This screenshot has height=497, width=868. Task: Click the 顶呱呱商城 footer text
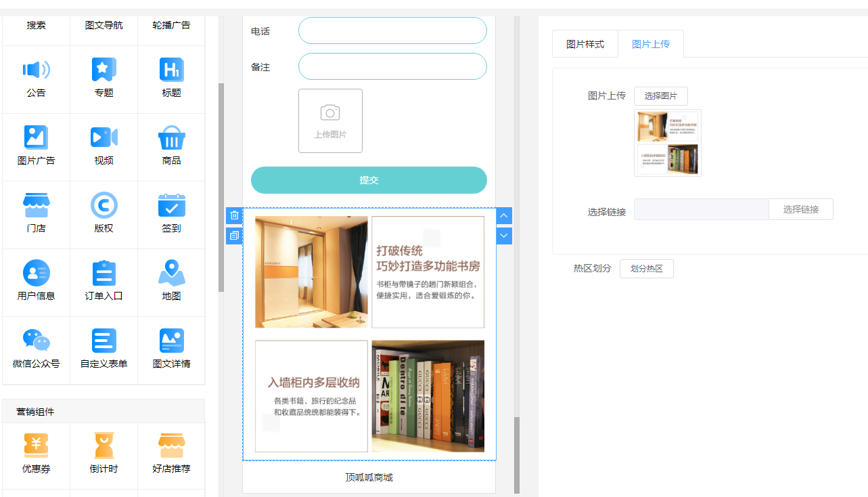coord(369,477)
